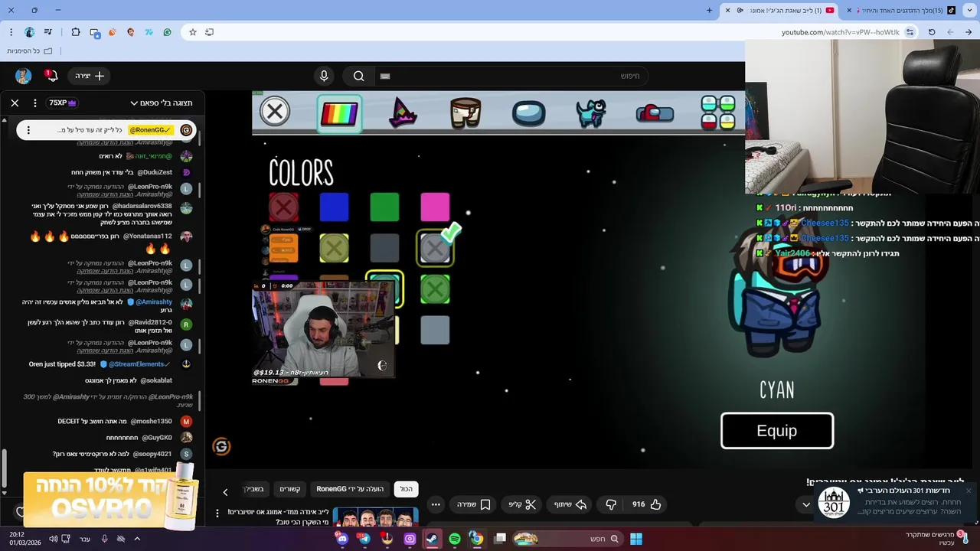Like the video with 916 likes
This screenshot has height=551, width=980.
pyautogui.click(x=647, y=504)
